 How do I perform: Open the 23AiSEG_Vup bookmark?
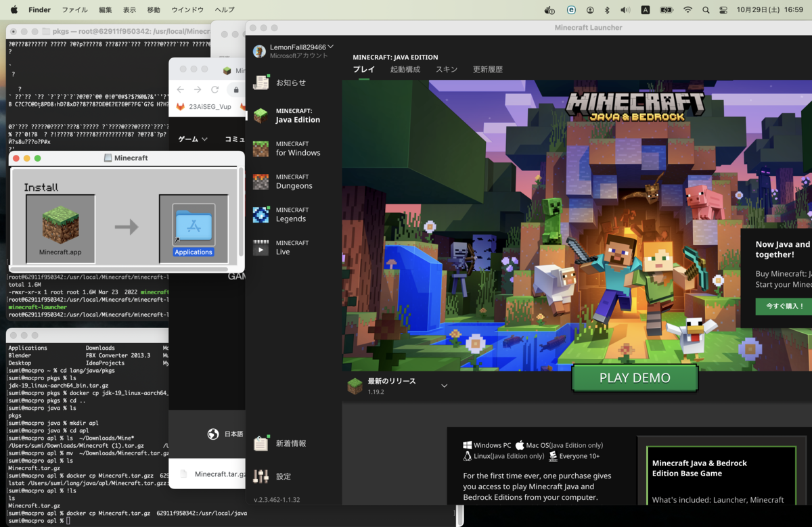[x=204, y=107]
